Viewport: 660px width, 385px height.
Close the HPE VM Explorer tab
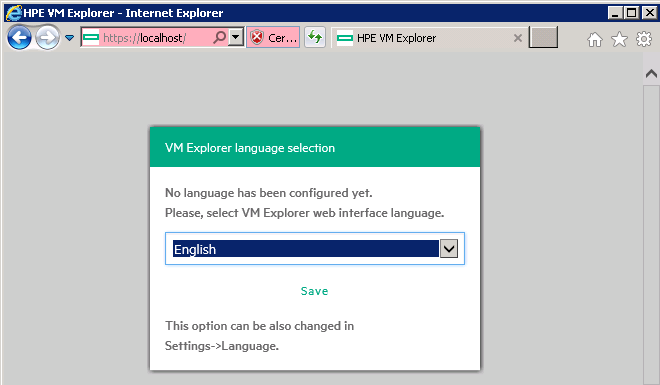click(x=518, y=38)
